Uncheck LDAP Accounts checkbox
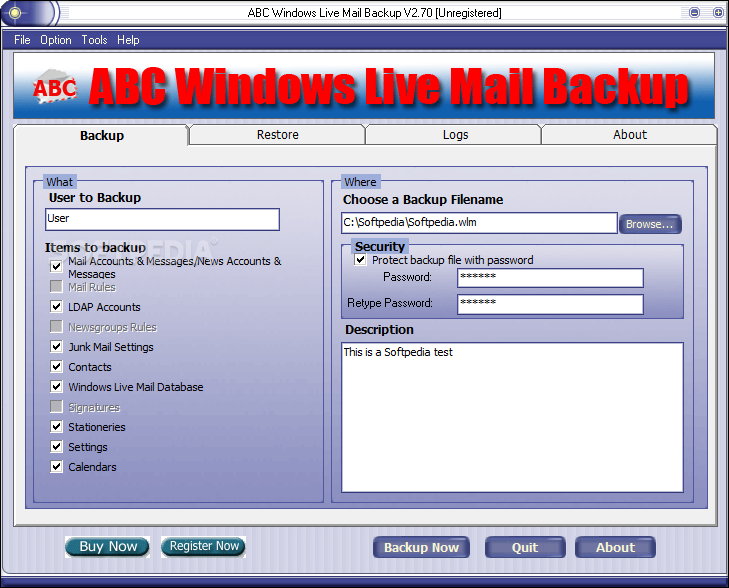Image resolution: width=729 pixels, height=588 pixels. [x=56, y=306]
